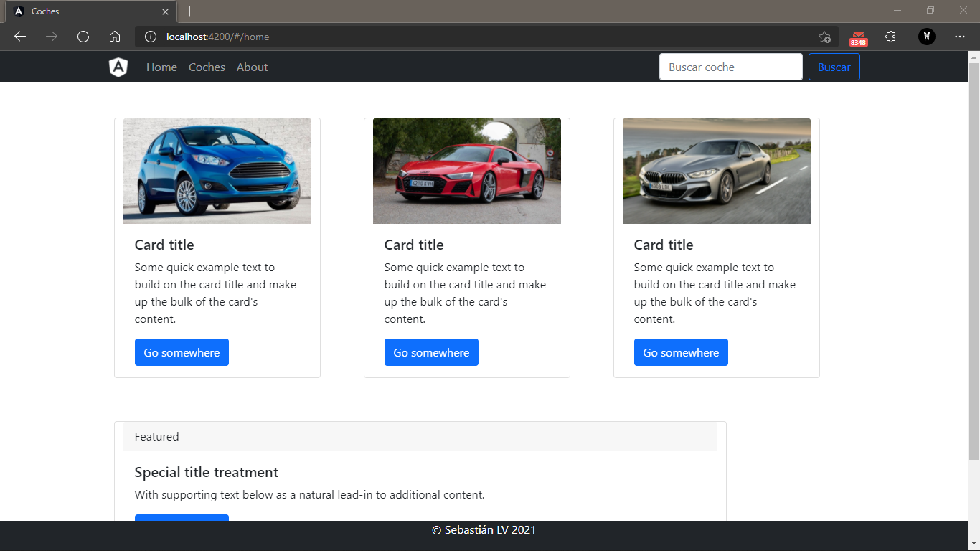The width and height of the screenshot is (980, 551).
Task: Open the browser extensions puzzle icon
Action: click(x=890, y=37)
